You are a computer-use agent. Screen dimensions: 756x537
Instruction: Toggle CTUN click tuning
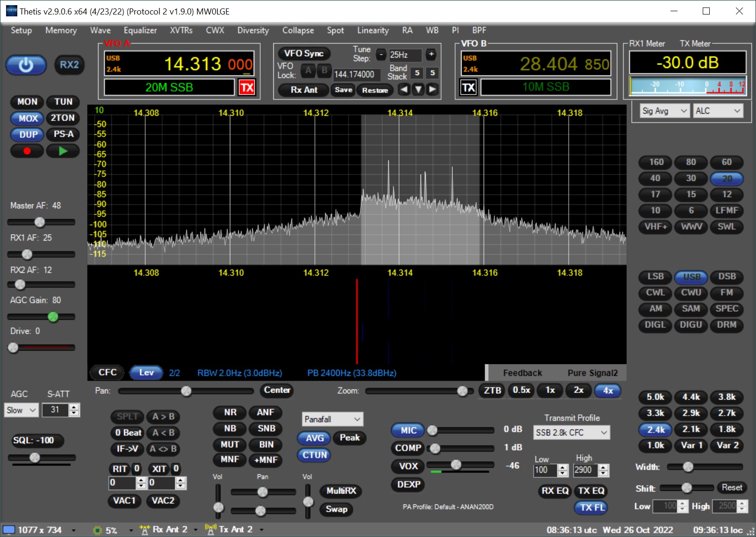coord(314,455)
